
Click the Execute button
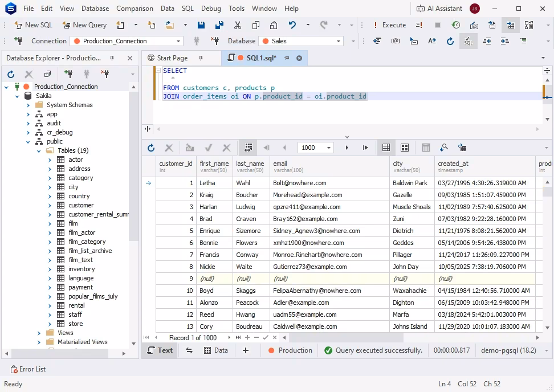click(x=390, y=25)
